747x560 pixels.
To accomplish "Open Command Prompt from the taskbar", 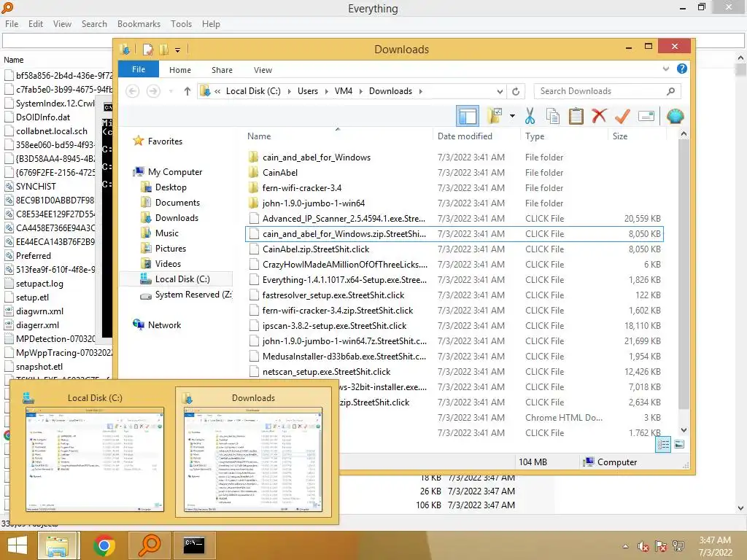I will (x=194, y=545).
